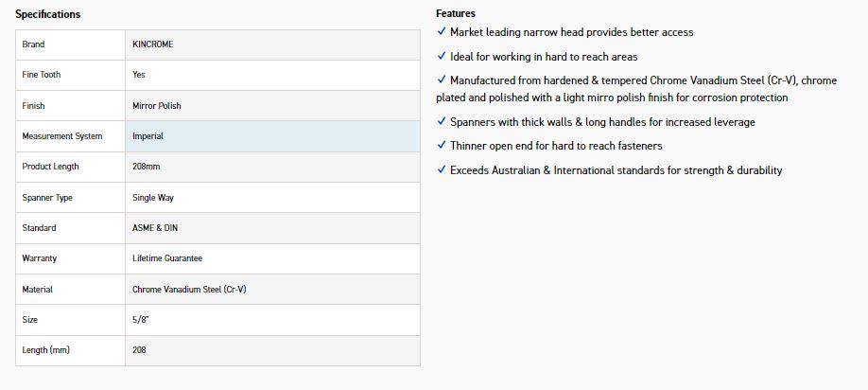Select the highlighted Measurement System row label

[62, 136]
